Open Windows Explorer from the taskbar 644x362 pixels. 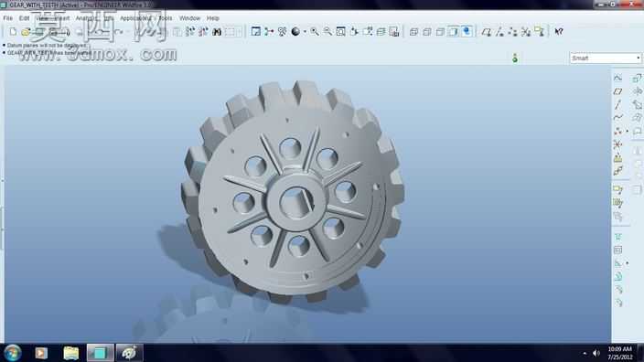tap(71, 353)
